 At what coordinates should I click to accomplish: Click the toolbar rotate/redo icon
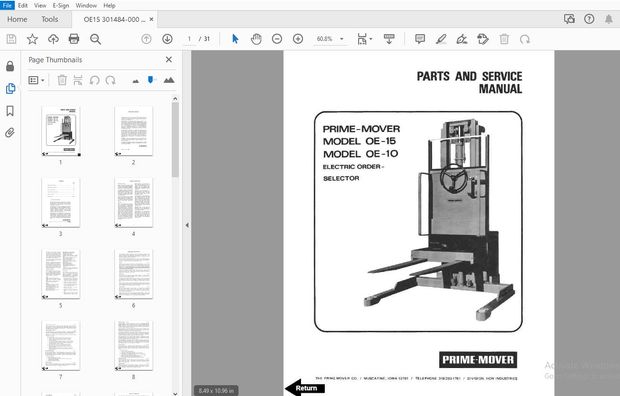(525, 39)
